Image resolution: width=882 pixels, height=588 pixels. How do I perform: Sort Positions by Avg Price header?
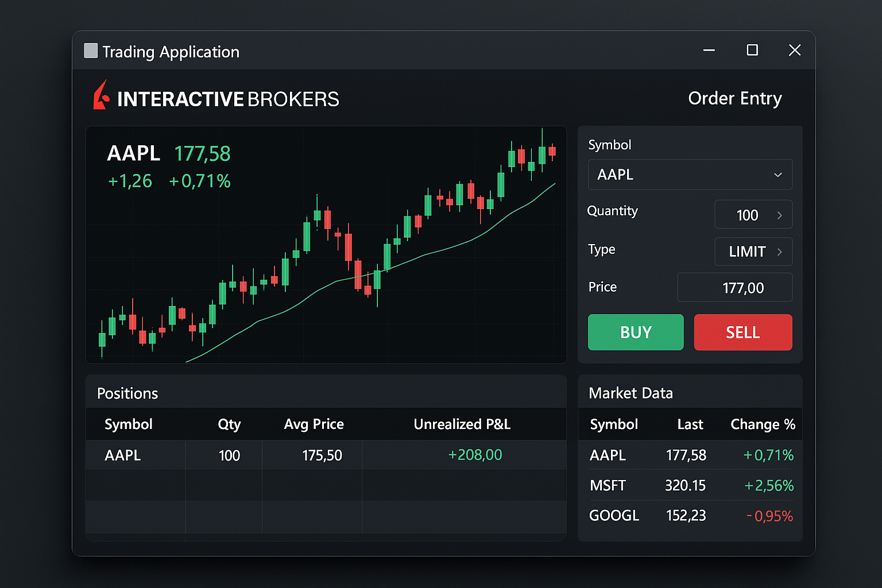pyautogui.click(x=314, y=424)
